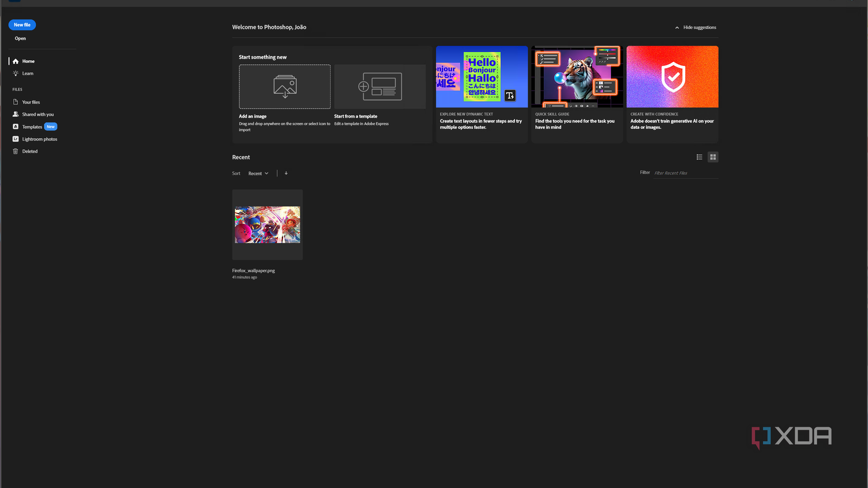Click the Filter Recent Files field
Viewport: 868px width, 488px height.
click(685, 172)
